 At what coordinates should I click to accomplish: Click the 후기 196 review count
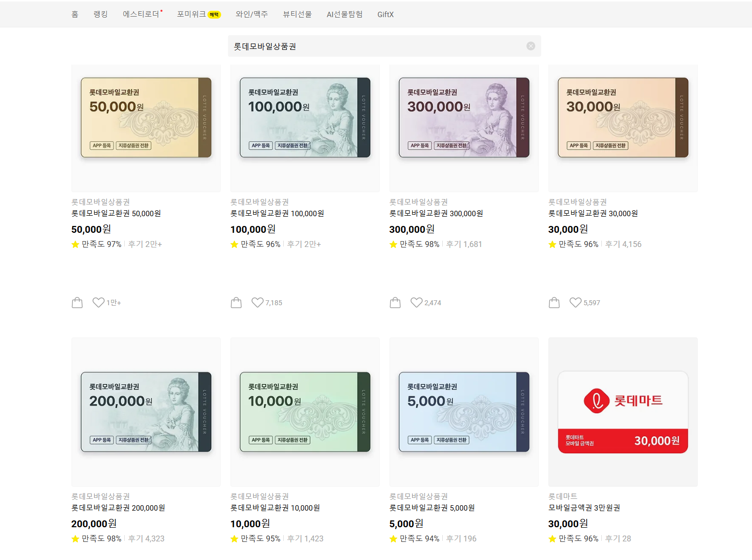click(x=461, y=538)
